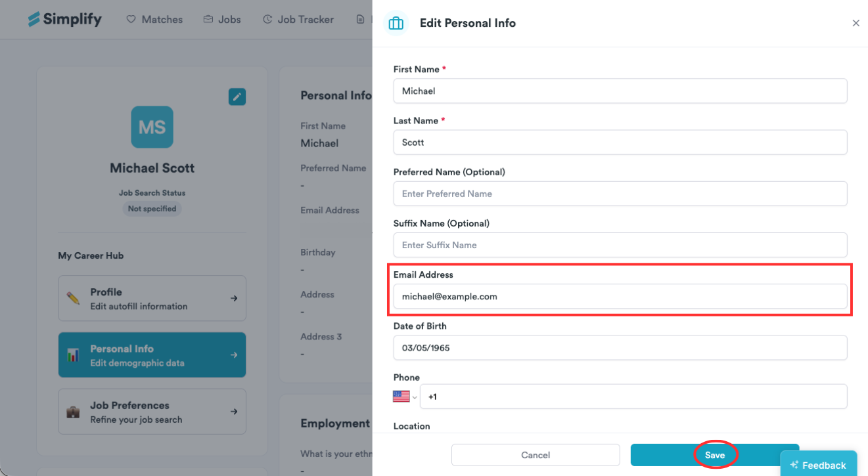Open the Job Tracker tab
Viewport: 868px width, 476px height.
point(298,20)
